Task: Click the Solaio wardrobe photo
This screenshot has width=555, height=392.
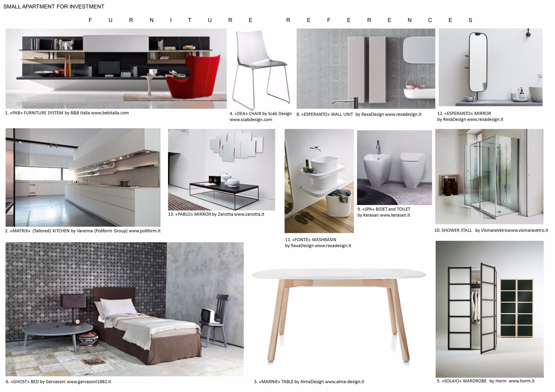Action: [x=490, y=309]
